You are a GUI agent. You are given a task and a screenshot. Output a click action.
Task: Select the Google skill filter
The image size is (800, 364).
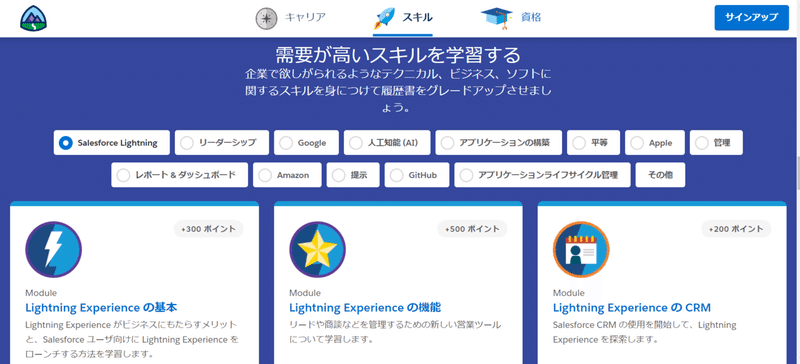click(307, 142)
